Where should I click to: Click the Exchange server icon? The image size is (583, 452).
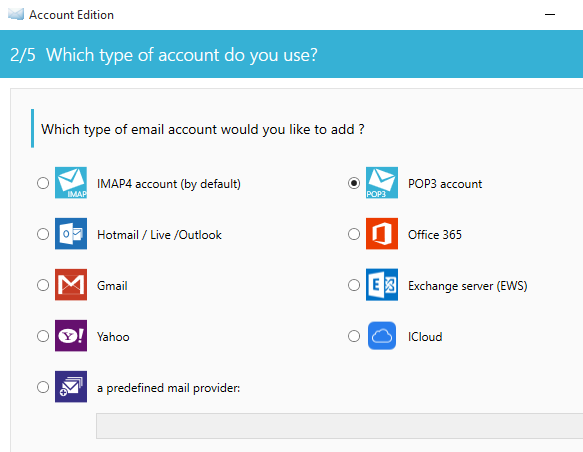click(382, 285)
